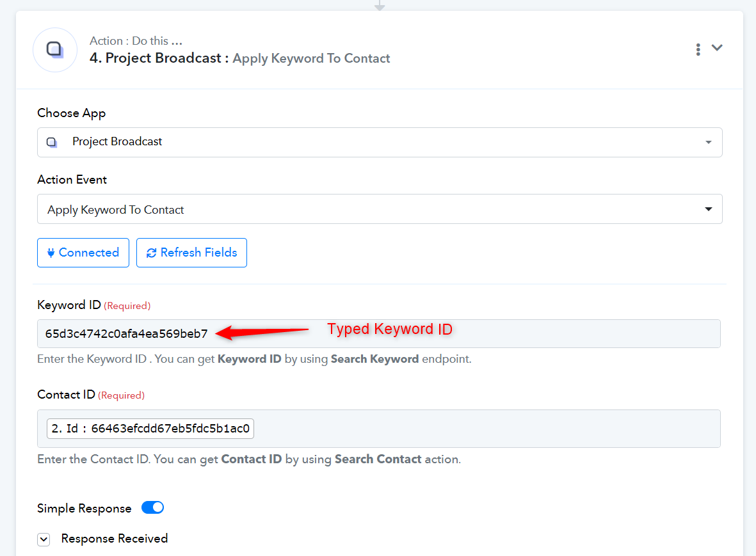756x556 pixels.
Task: Click the Simple Response label text
Action: 84,508
